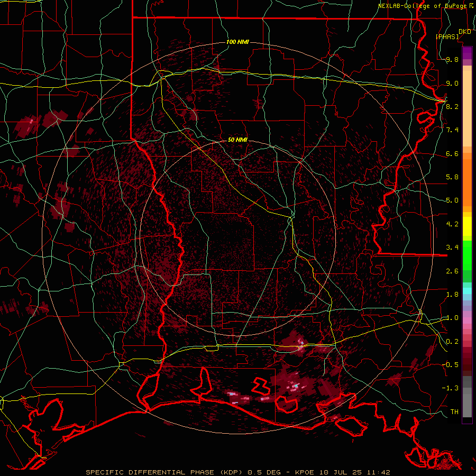Click the bright green segment of color bar
The image size is (476, 476).
(467, 255)
